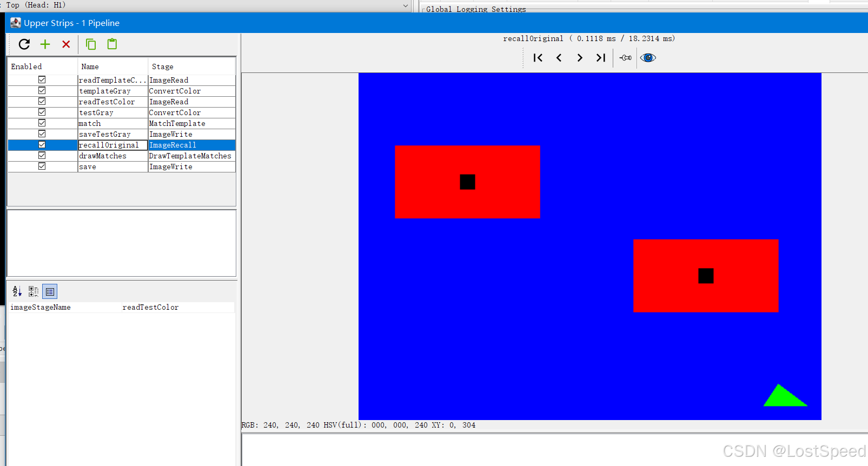Image resolution: width=868 pixels, height=466 pixels.
Task: Uncheck the drawMatches stage
Action: point(42,156)
